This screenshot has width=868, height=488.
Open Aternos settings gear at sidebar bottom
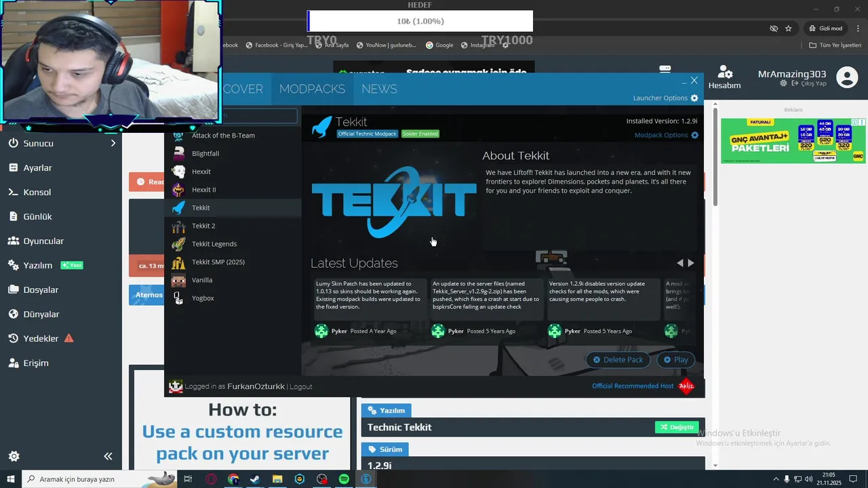pos(14,456)
